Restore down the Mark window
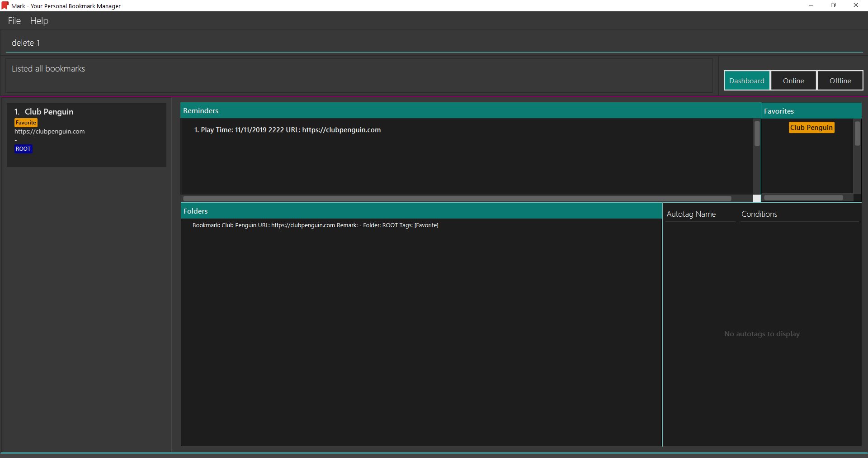 coord(833,5)
